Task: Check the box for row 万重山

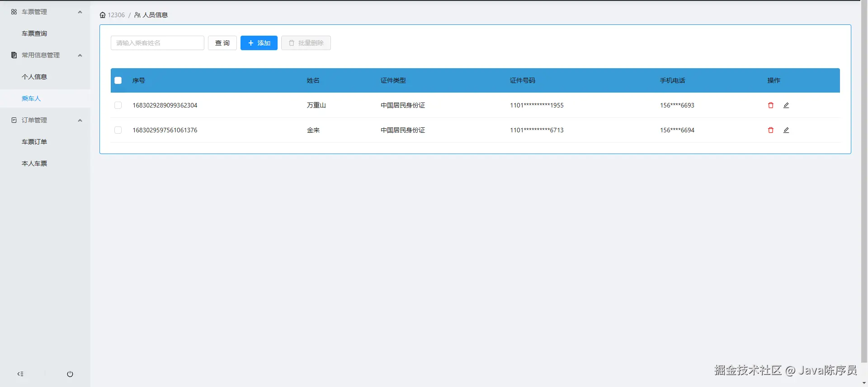Action: [x=118, y=105]
